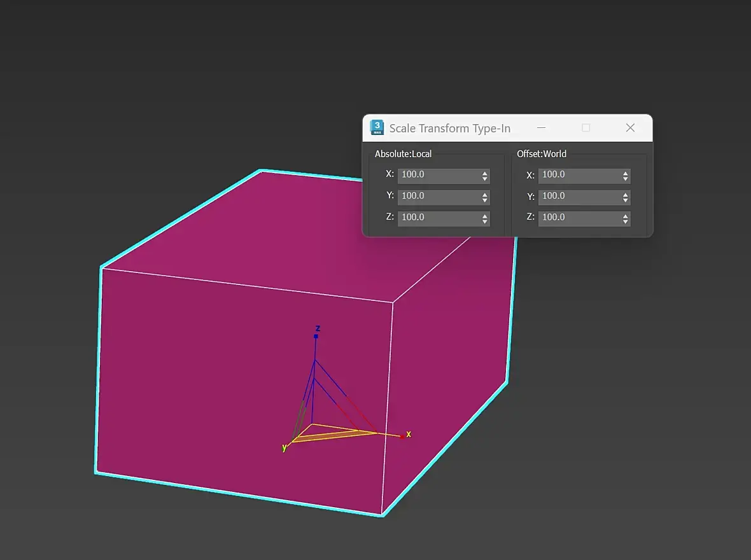
Task: Click the Offset:World Z spinner arrows
Action: pyautogui.click(x=626, y=218)
